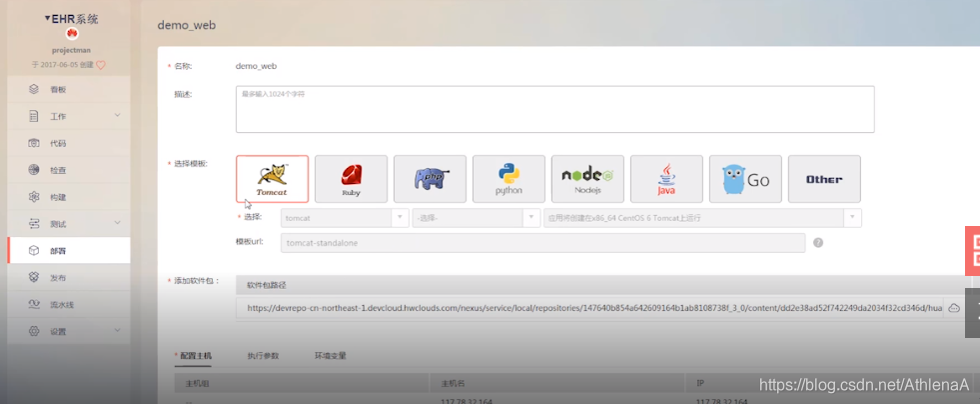Select the Python template tile

508,179
